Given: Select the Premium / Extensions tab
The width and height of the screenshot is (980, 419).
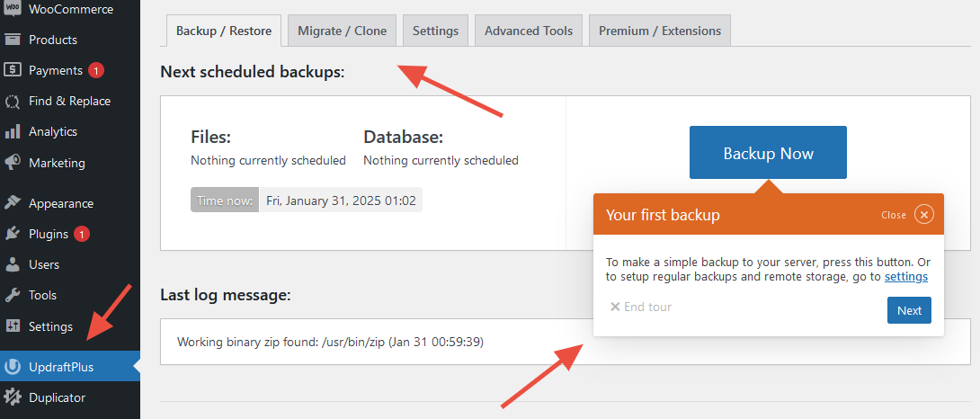Looking at the screenshot, I should (659, 31).
